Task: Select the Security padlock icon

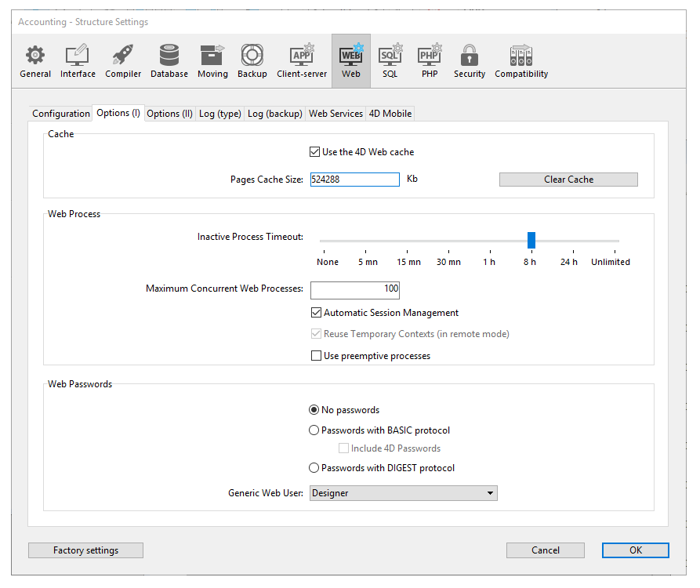Action: 470,61
